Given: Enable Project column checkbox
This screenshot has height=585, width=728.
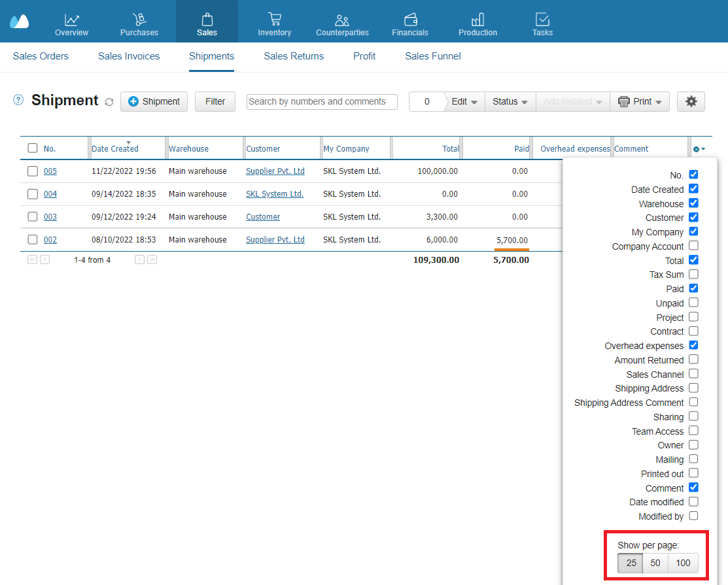Looking at the screenshot, I should 693,317.
